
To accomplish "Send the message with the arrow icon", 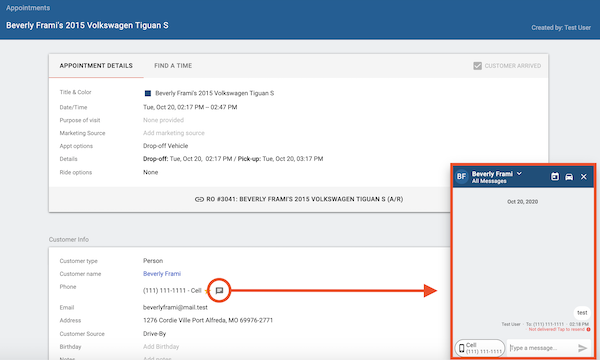I will tap(582, 348).
